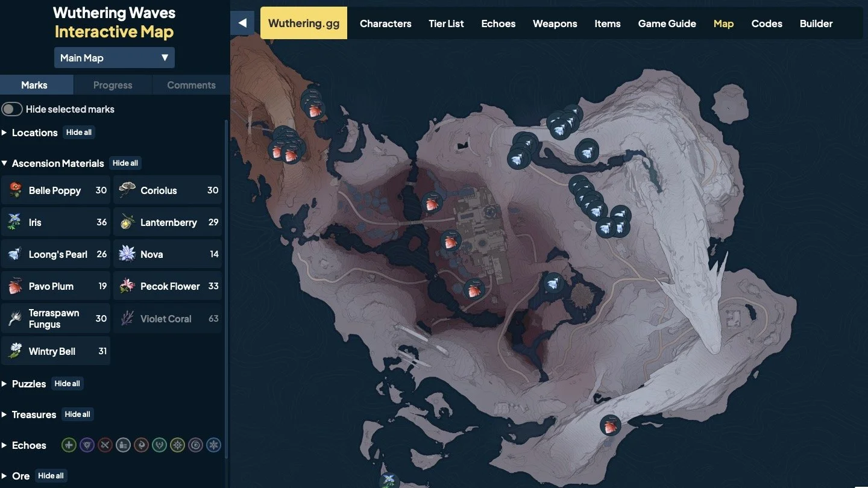
Task: Click the sidebar vertical scrollbar
Action: pyautogui.click(x=227, y=289)
